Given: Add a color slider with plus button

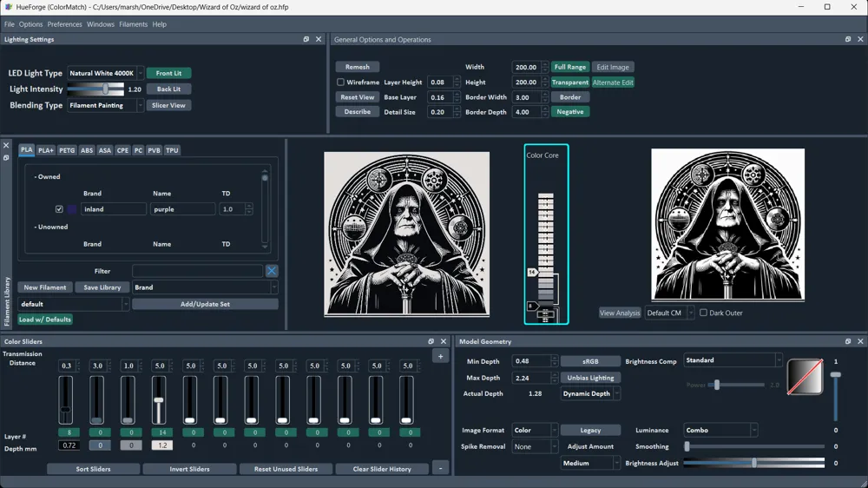Looking at the screenshot, I should coord(441,356).
